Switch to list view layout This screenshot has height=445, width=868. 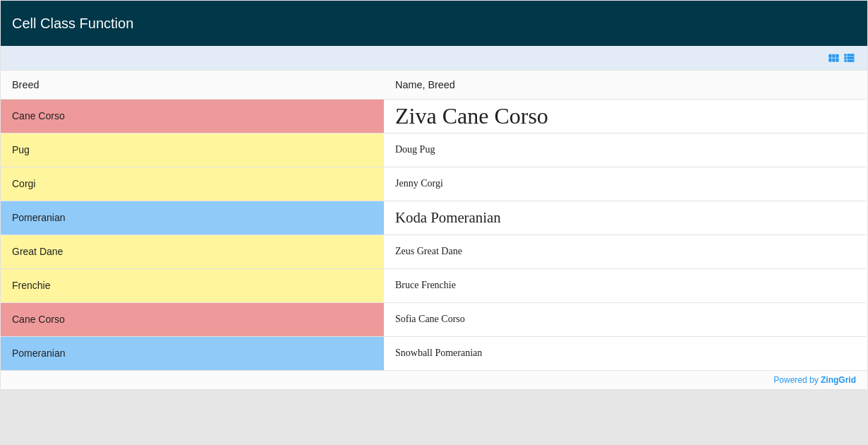pyautogui.click(x=849, y=58)
